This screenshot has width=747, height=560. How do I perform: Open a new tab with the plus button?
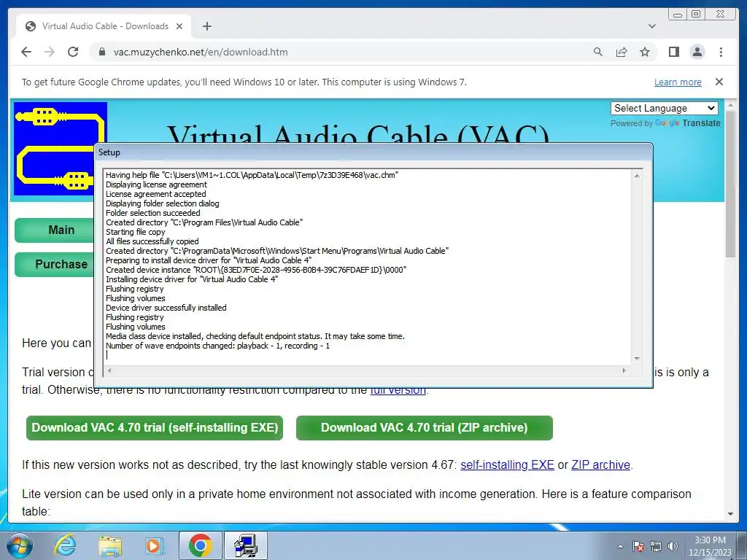click(206, 26)
